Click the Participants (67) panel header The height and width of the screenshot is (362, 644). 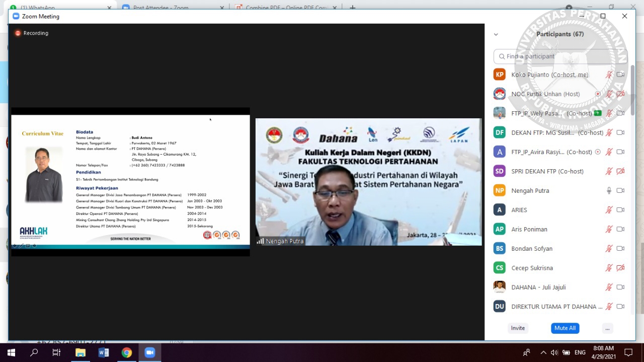[x=560, y=34]
